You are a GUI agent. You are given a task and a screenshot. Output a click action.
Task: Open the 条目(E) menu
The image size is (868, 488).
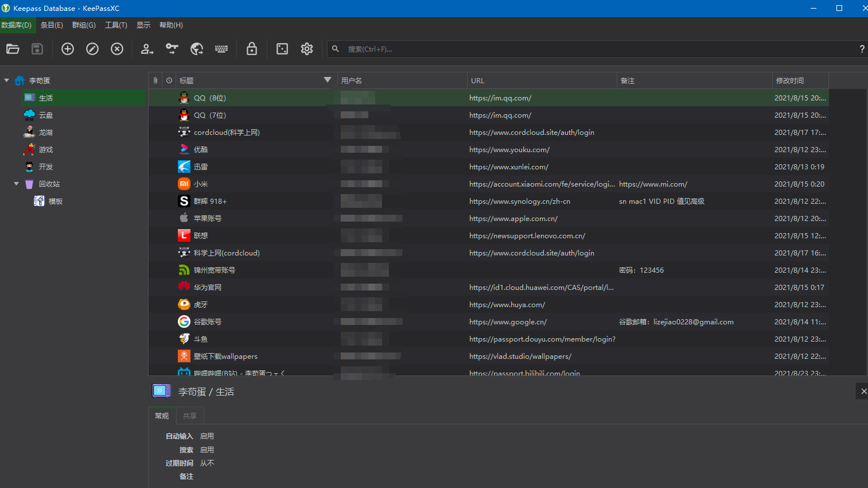pyautogui.click(x=52, y=25)
